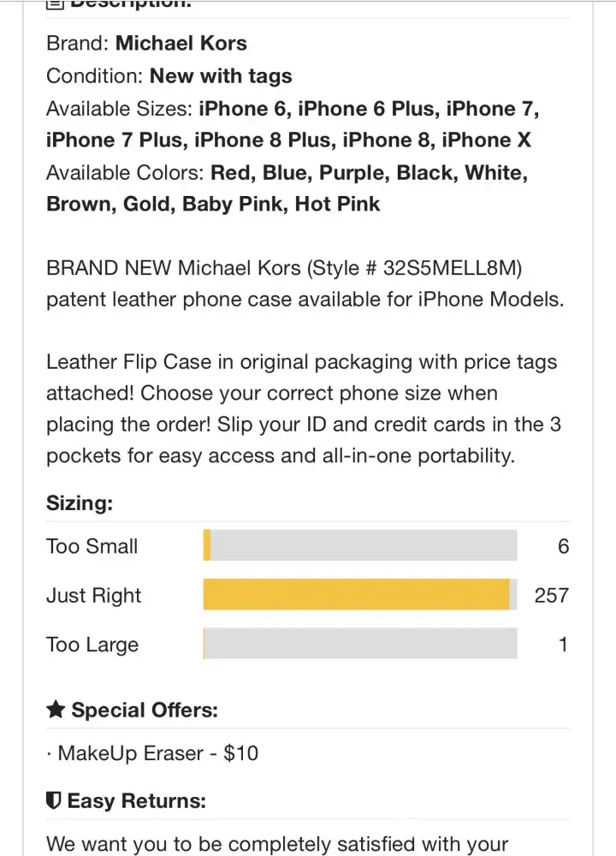616x856 pixels.
Task: Tap the 'We want you to be completely satisfied' text
Action: [x=276, y=844]
